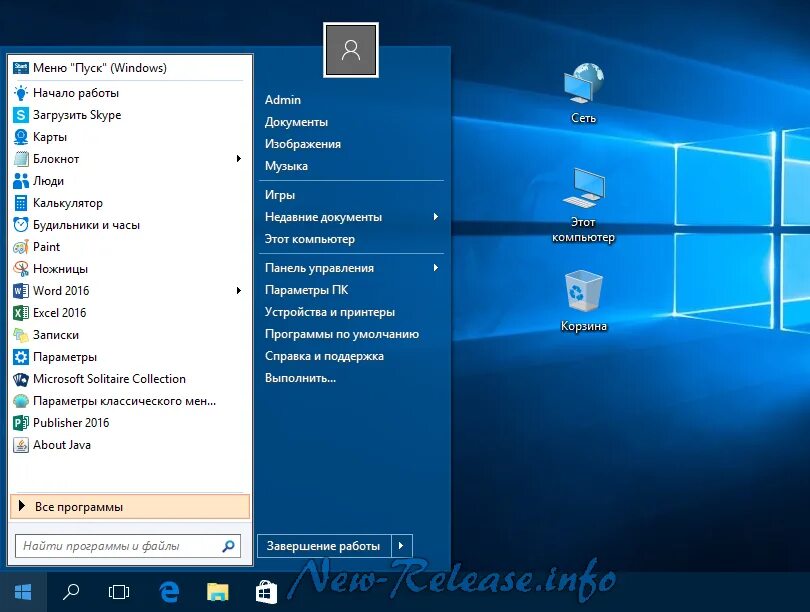Open the Excel 2016 icon
This screenshot has width=810, height=612.
click(x=21, y=312)
